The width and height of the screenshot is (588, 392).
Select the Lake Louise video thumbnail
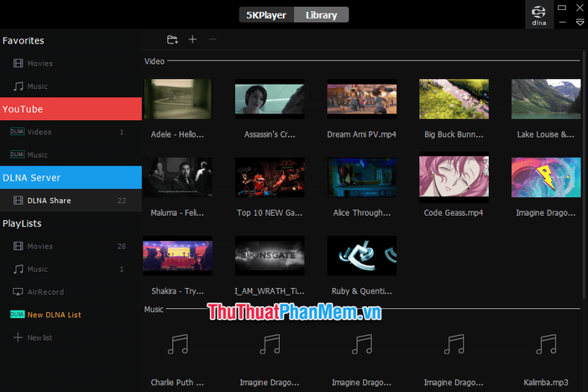pyautogui.click(x=546, y=99)
